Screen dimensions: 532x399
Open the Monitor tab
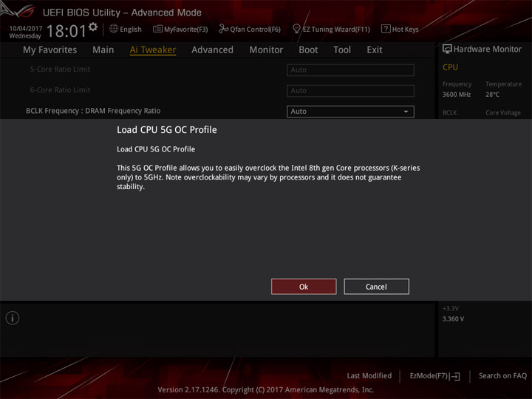(x=266, y=50)
